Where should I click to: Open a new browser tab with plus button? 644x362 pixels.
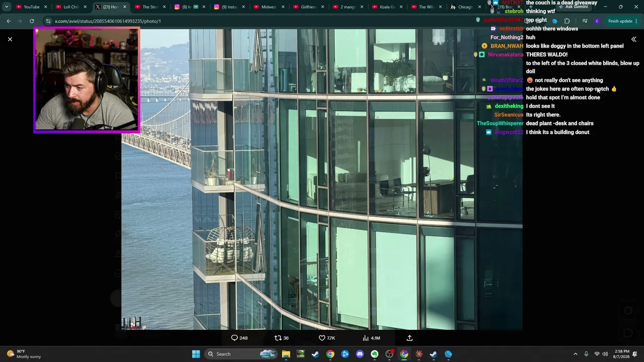pos(531,7)
